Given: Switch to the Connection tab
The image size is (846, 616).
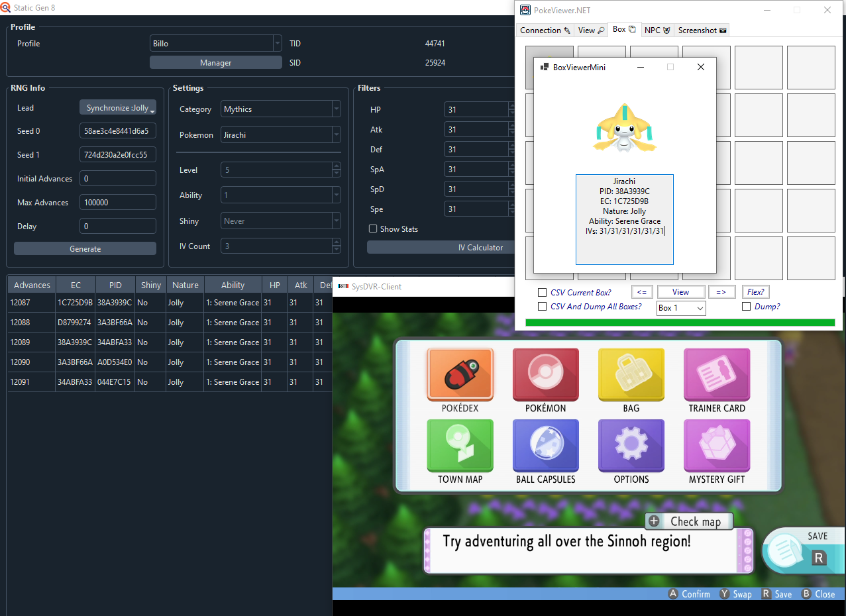Looking at the screenshot, I should [x=545, y=30].
